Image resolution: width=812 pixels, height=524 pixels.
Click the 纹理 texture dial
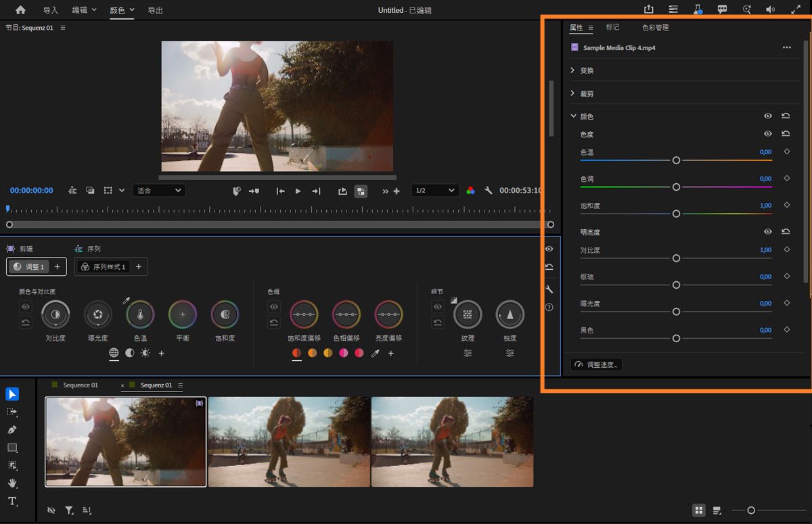[x=468, y=314]
